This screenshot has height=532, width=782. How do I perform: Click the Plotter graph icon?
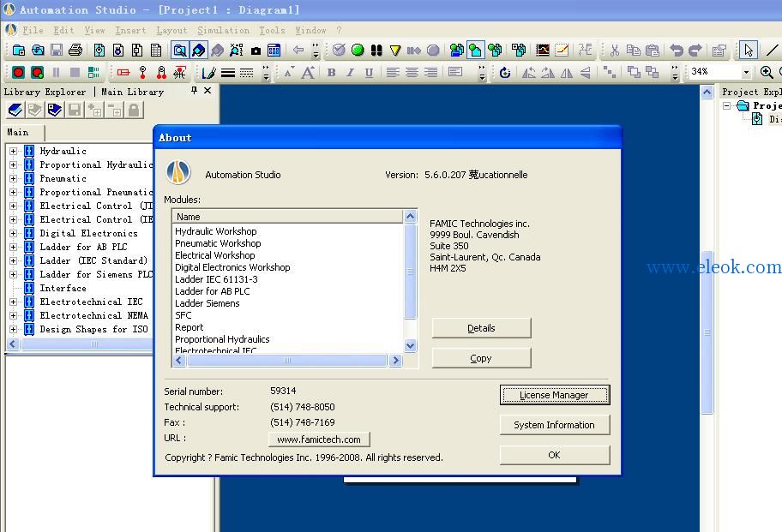pos(543,50)
